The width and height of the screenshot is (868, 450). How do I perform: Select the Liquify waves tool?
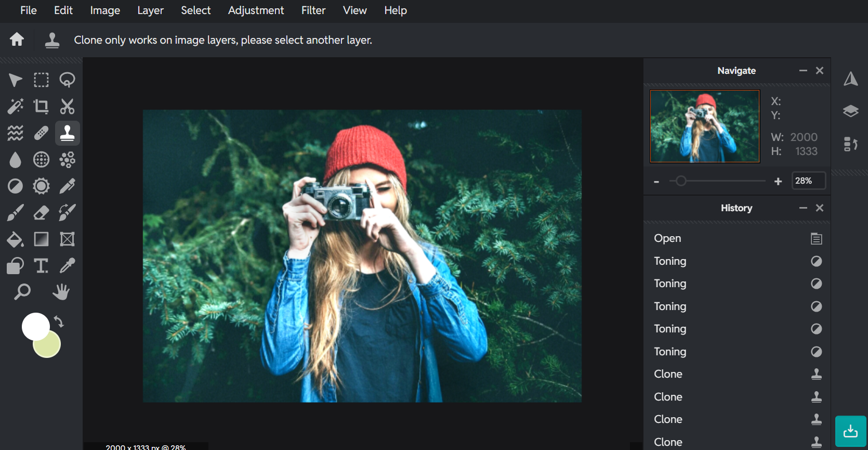point(15,133)
